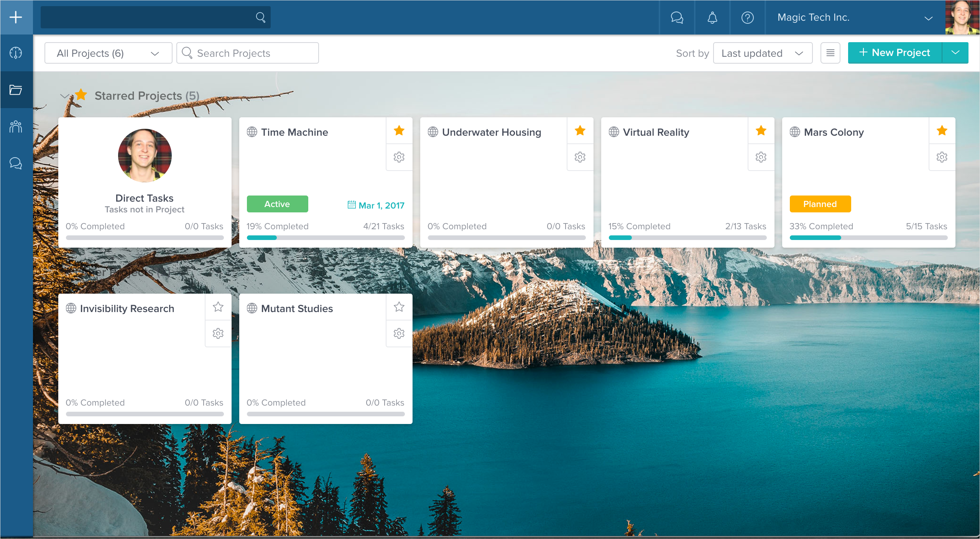
Task: Click the plus quick-add icon in sidebar
Action: point(16,17)
